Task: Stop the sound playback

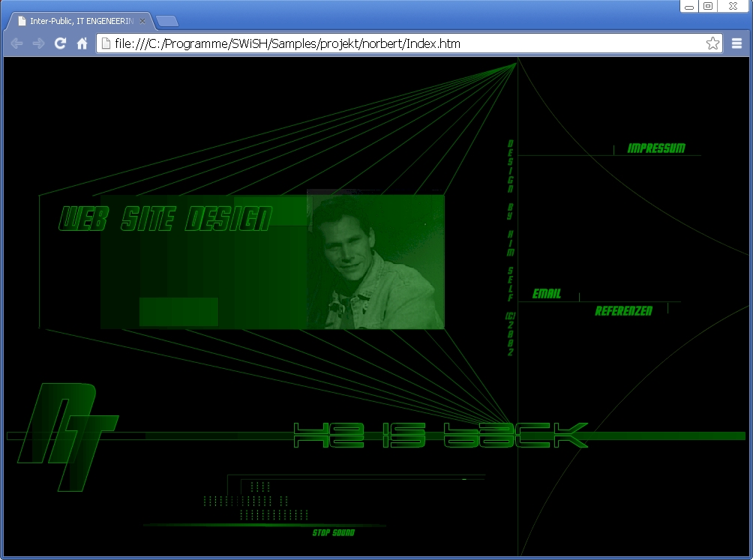Action: (x=333, y=533)
